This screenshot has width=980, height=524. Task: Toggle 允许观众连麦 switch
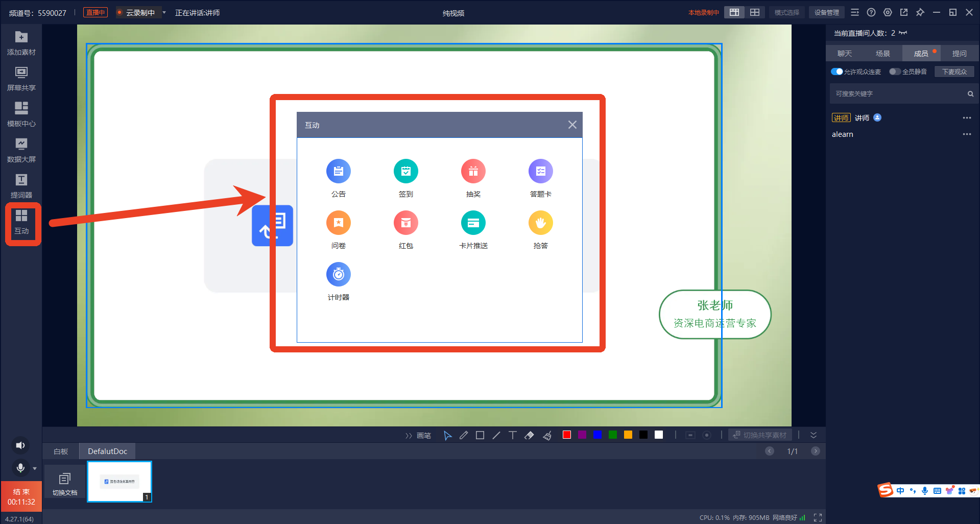click(836, 72)
